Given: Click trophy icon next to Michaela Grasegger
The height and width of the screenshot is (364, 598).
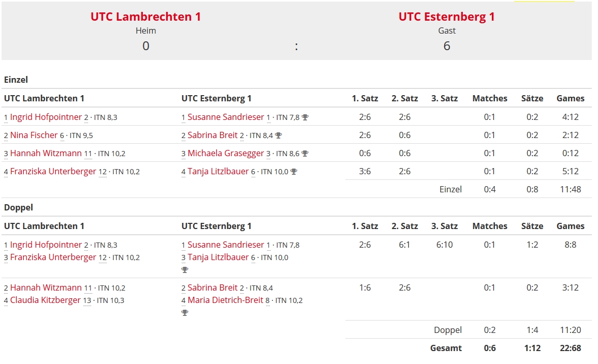Looking at the screenshot, I should (x=305, y=154).
